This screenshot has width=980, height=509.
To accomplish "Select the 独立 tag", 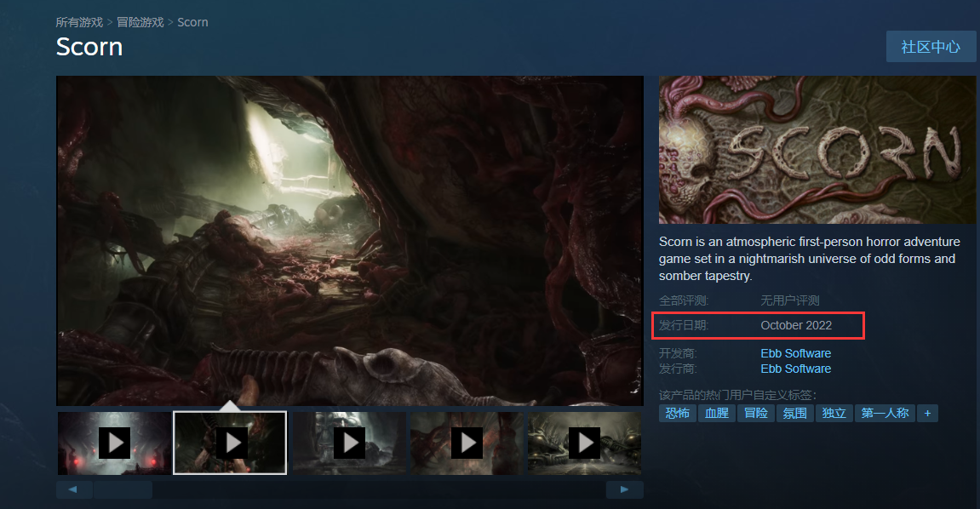I will tap(834, 414).
